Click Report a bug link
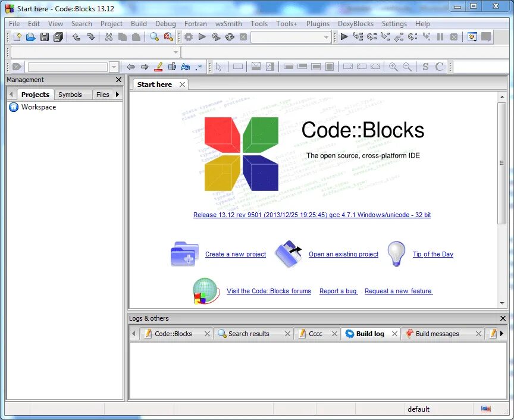The image size is (514, 420). tap(338, 291)
